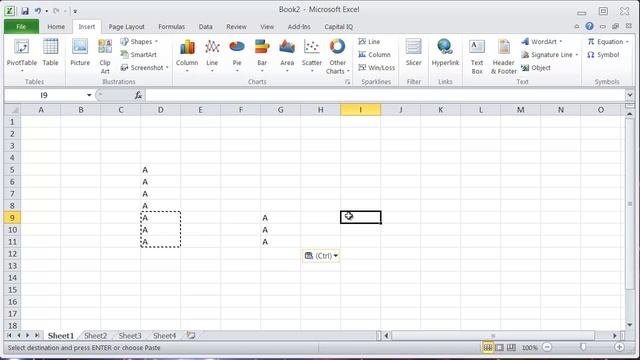
Task: Insert a Picture from file
Action: pos(80,53)
